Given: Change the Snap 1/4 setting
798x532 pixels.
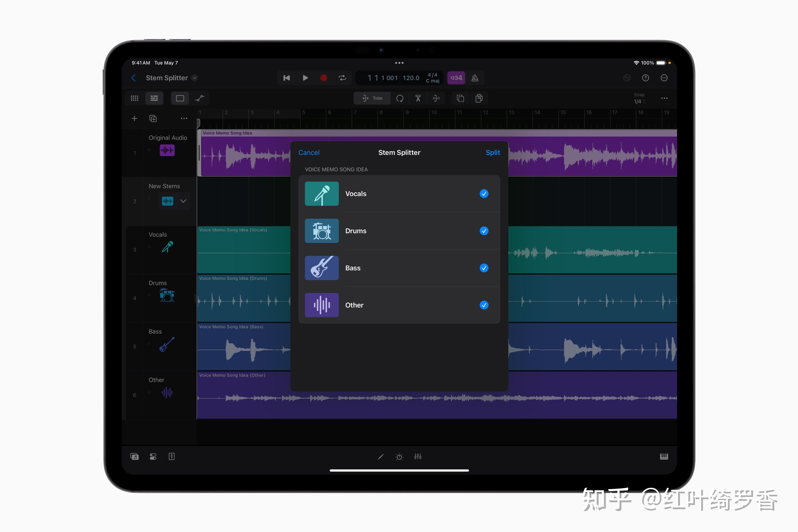Looking at the screenshot, I should pos(639,98).
